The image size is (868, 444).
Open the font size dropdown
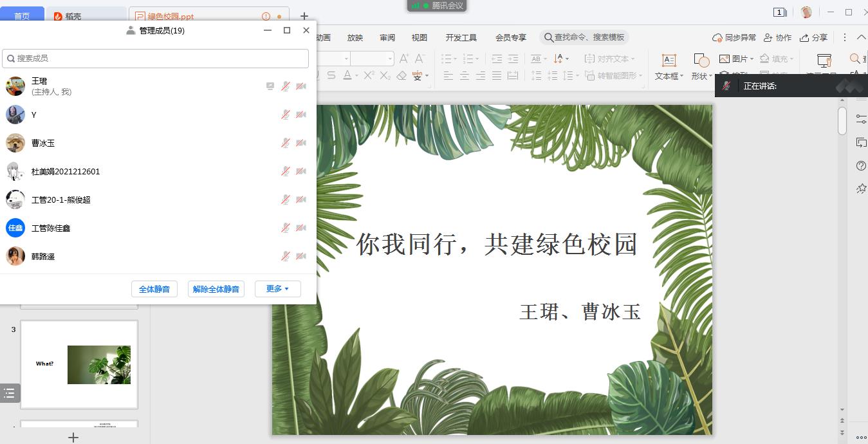(390, 59)
